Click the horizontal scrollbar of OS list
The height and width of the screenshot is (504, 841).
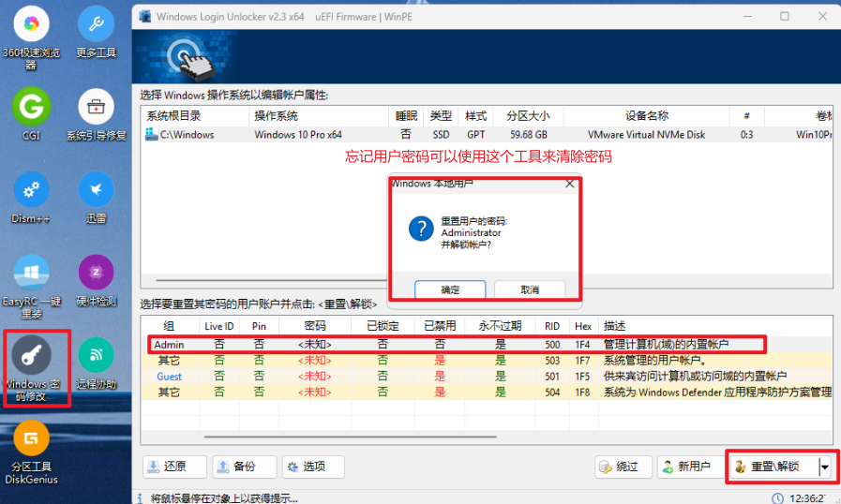click(271, 280)
